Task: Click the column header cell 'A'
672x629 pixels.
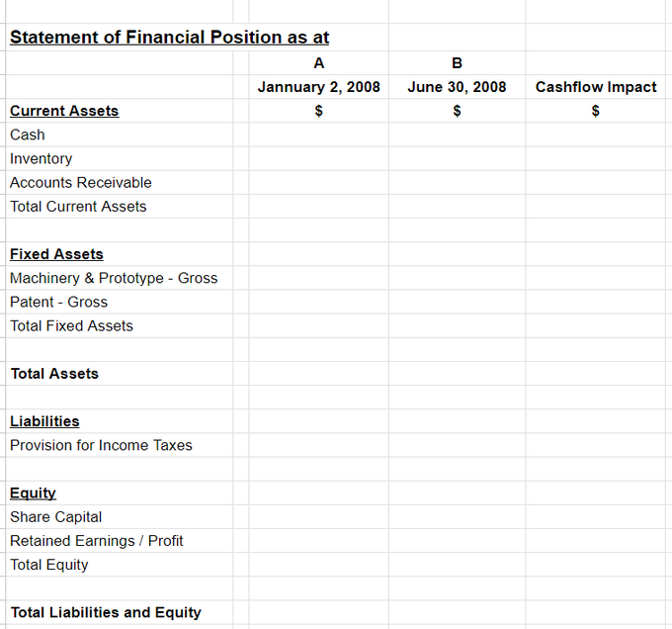Action: (319, 63)
